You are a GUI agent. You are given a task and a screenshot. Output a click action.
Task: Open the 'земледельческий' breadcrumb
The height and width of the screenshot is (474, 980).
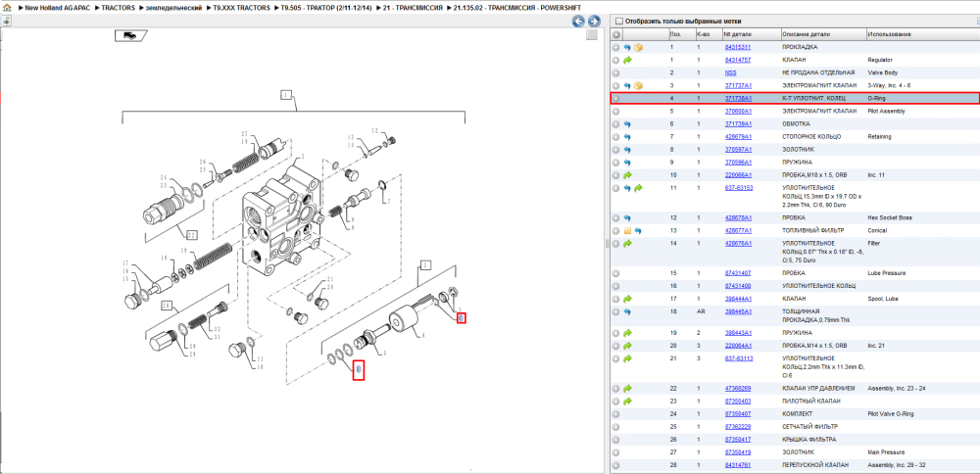pyautogui.click(x=174, y=7)
